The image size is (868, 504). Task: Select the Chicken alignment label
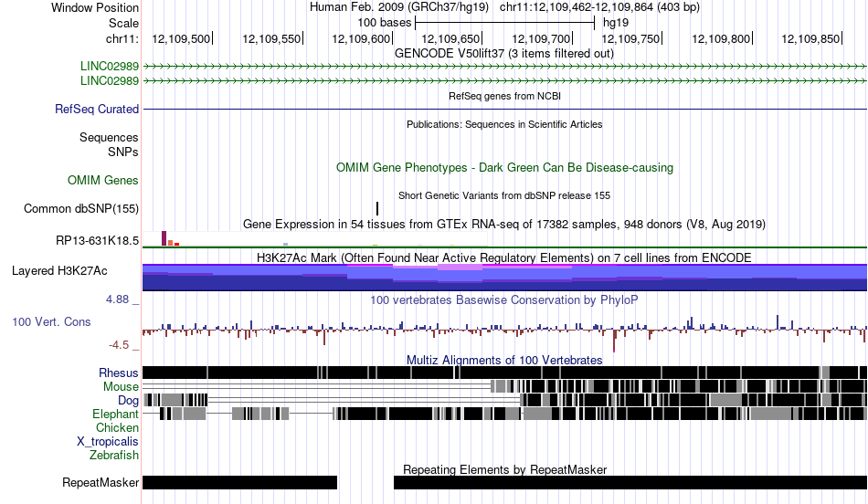[117, 427]
